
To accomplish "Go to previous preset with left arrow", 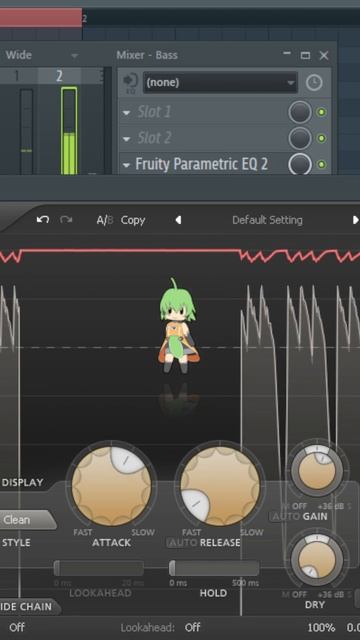I will coord(178,220).
